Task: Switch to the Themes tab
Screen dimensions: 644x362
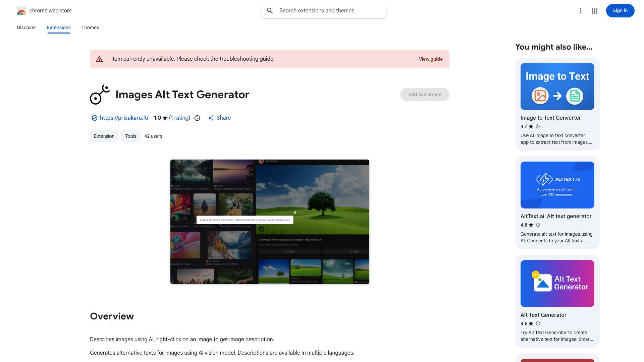Action: [x=90, y=27]
